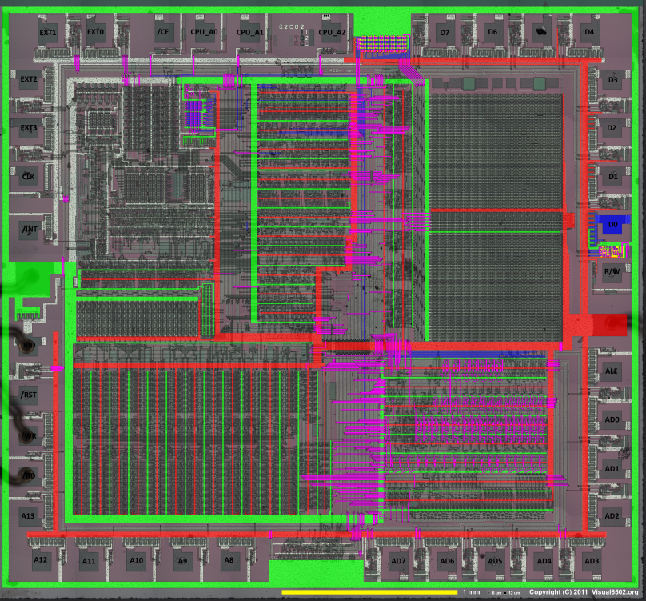The image size is (646, 601).
Task: Select the R/W pad
Action: click(611, 269)
